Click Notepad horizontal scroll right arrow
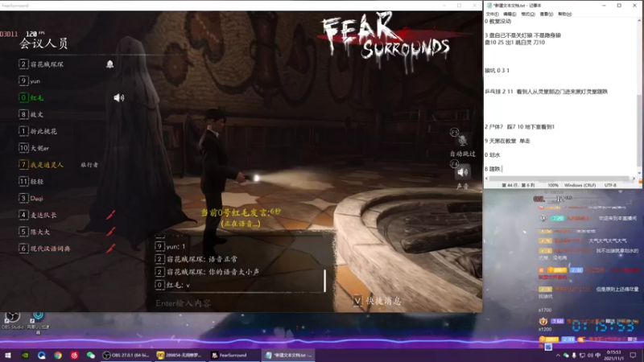The width and height of the screenshot is (644, 362). click(634, 179)
